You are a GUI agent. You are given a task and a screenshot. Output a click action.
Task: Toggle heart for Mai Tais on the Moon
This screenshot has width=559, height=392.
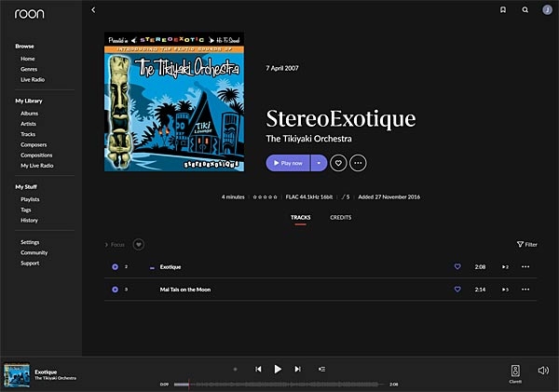click(x=457, y=290)
